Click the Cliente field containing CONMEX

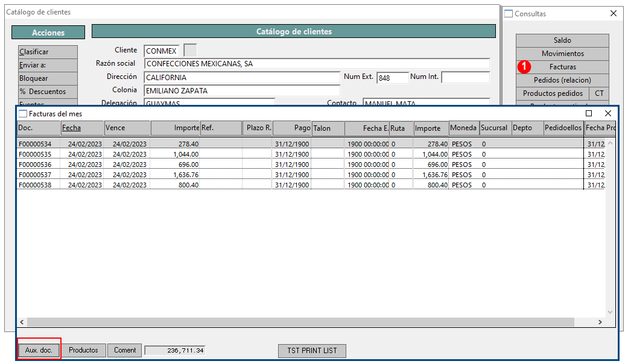(x=162, y=51)
